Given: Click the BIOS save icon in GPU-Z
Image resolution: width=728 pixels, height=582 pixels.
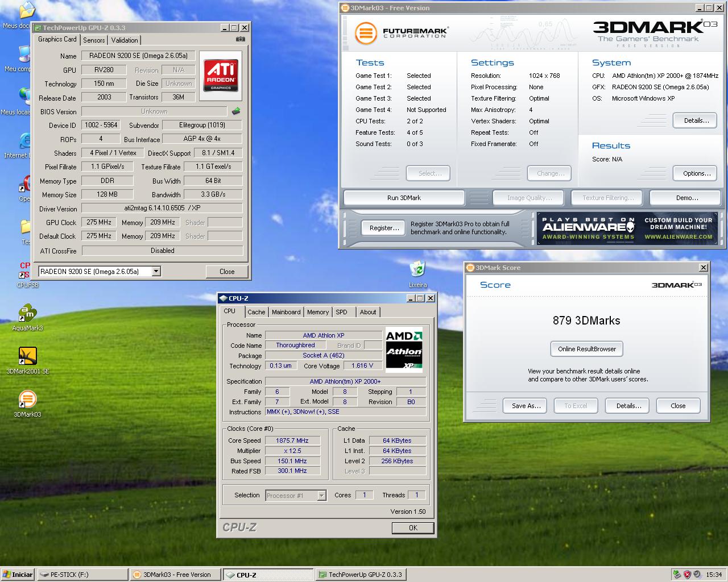Looking at the screenshot, I should [236, 111].
